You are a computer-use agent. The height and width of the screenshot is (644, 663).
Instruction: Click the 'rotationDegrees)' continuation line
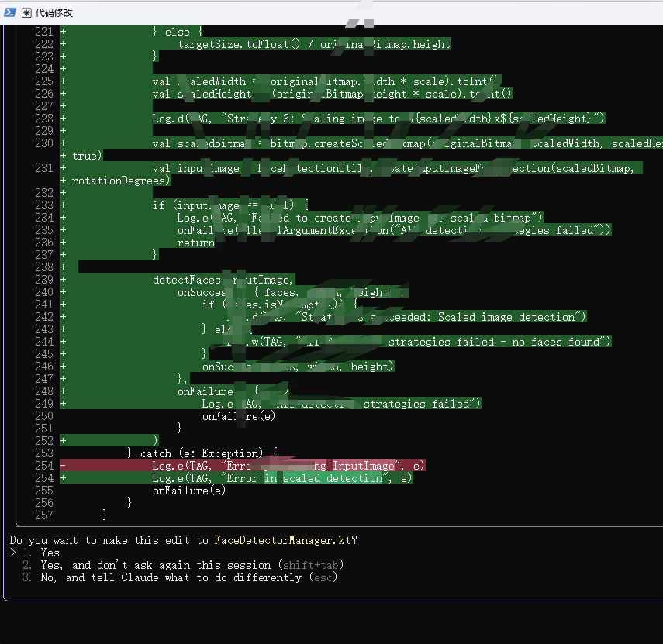(x=120, y=181)
